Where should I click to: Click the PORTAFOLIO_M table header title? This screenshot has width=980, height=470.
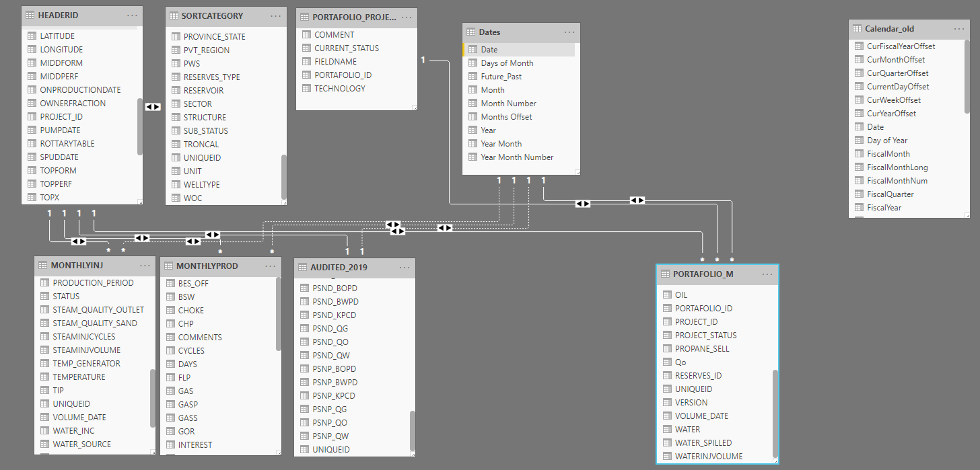(705, 274)
